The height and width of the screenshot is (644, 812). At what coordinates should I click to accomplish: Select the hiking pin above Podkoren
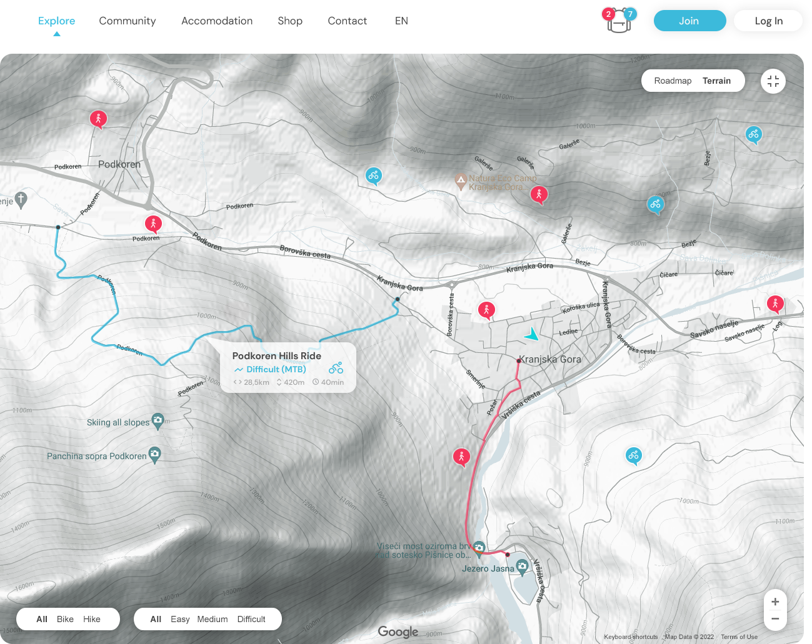[x=98, y=118]
